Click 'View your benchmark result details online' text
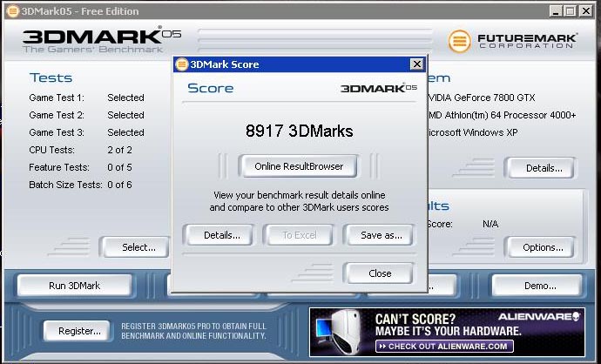 [299, 195]
